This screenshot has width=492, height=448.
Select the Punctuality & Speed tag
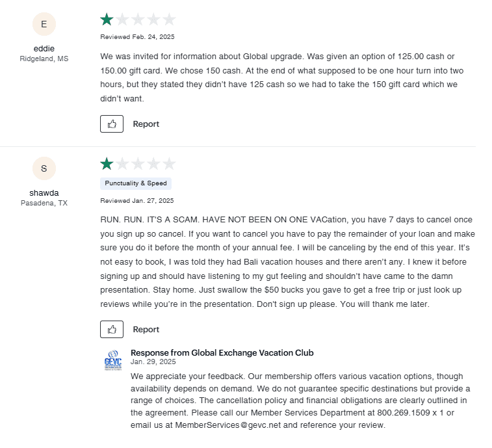(136, 183)
